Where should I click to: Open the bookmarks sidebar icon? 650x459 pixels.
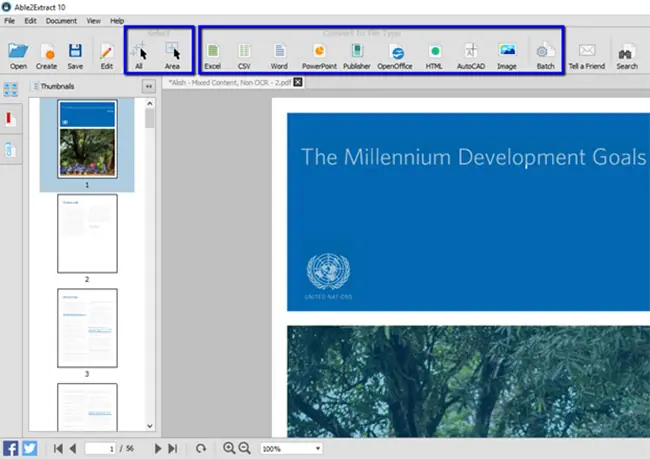[10, 119]
